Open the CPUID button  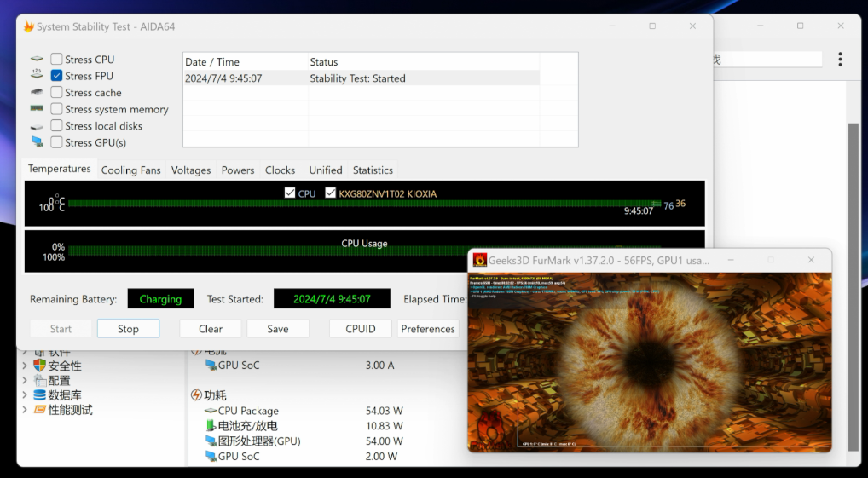pyautogui.click(x=360, y=329)
